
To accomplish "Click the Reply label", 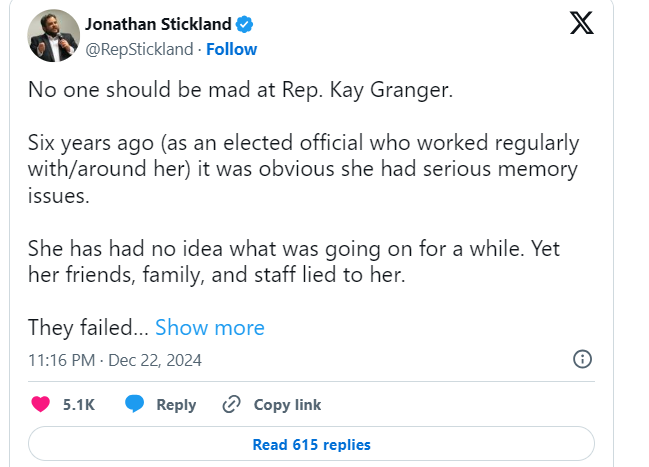I will 176,405.
